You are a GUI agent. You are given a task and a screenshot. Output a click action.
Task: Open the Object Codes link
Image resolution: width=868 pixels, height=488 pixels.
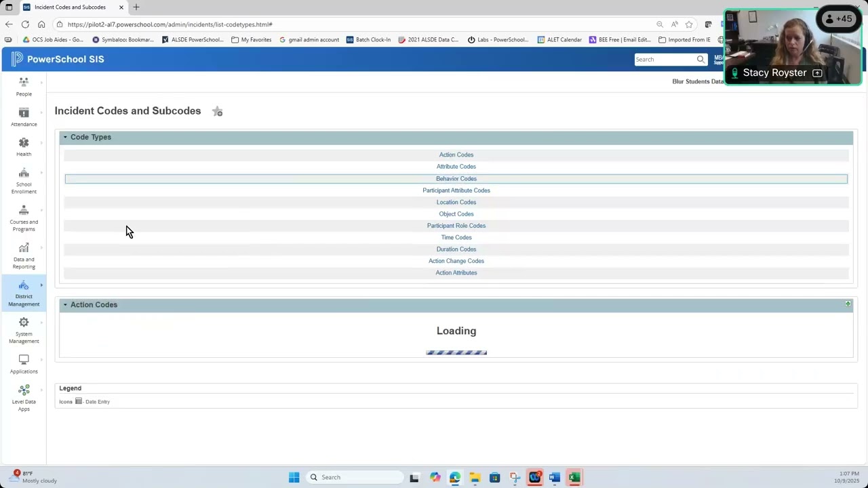click(456, 214)
